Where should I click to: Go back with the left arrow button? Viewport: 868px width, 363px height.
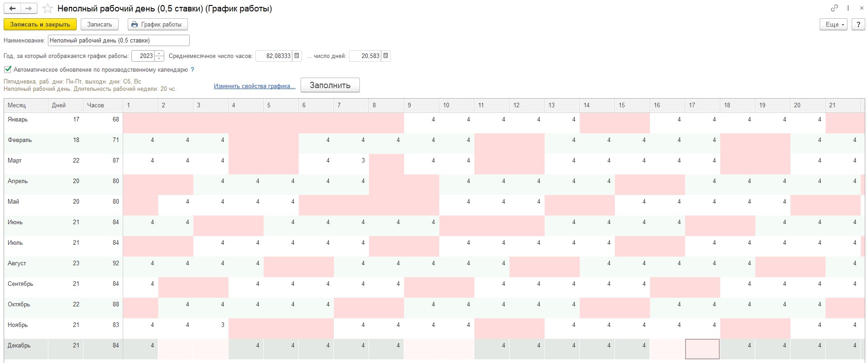(12, 9)
